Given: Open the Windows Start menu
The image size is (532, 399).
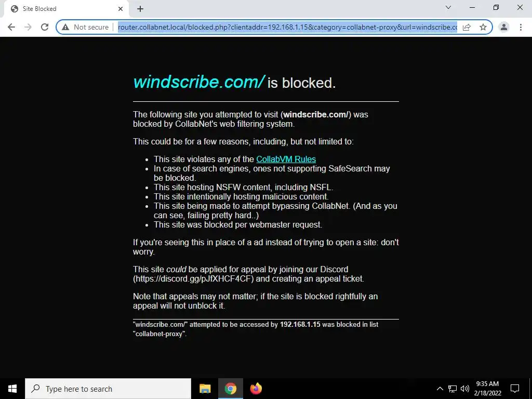Looking at the screenshot, I should (12, 389).
